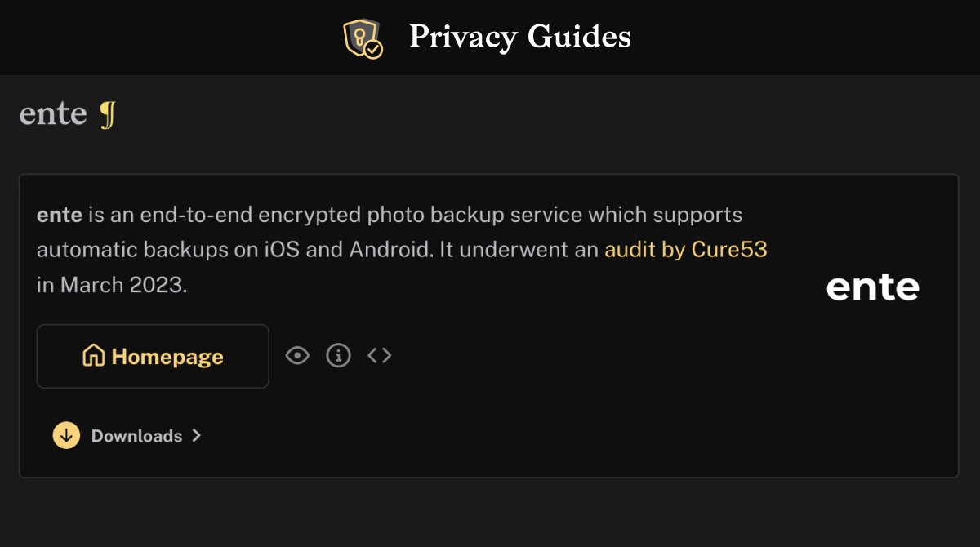The image size is (980, 547).
Task: Open documentation via the circled info icon
Action: click(x=338, y=355)
